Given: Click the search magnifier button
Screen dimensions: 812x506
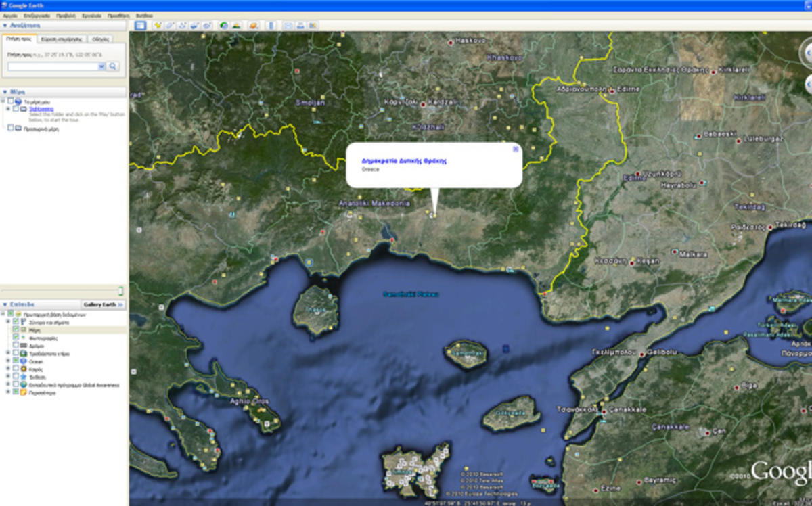Looking at the screenshot, I should click(x=114, y=66).
